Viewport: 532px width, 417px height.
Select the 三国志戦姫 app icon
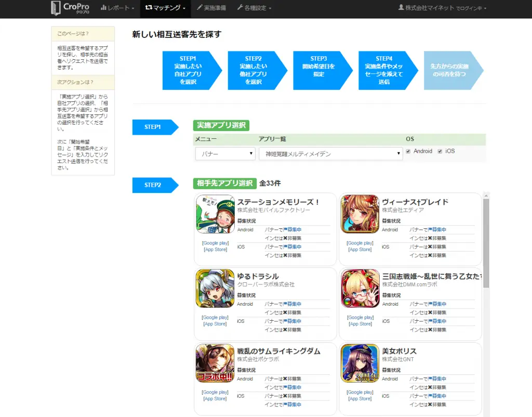pos(360,288)
